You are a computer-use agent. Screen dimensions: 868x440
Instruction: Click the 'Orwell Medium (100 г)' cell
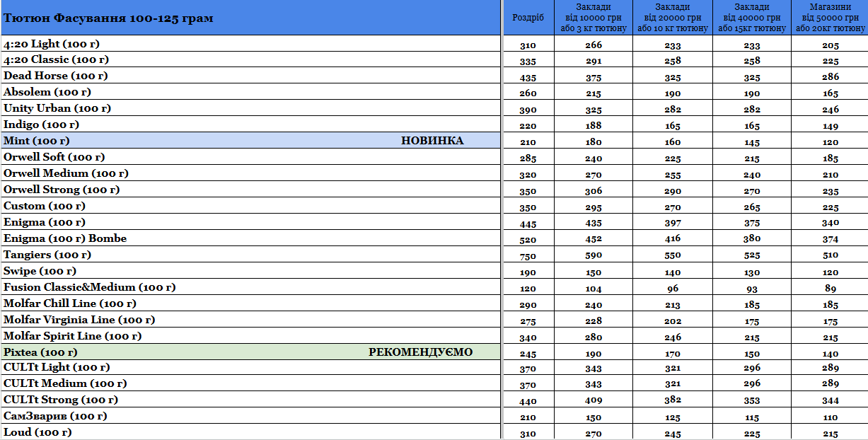pos(250,173)
